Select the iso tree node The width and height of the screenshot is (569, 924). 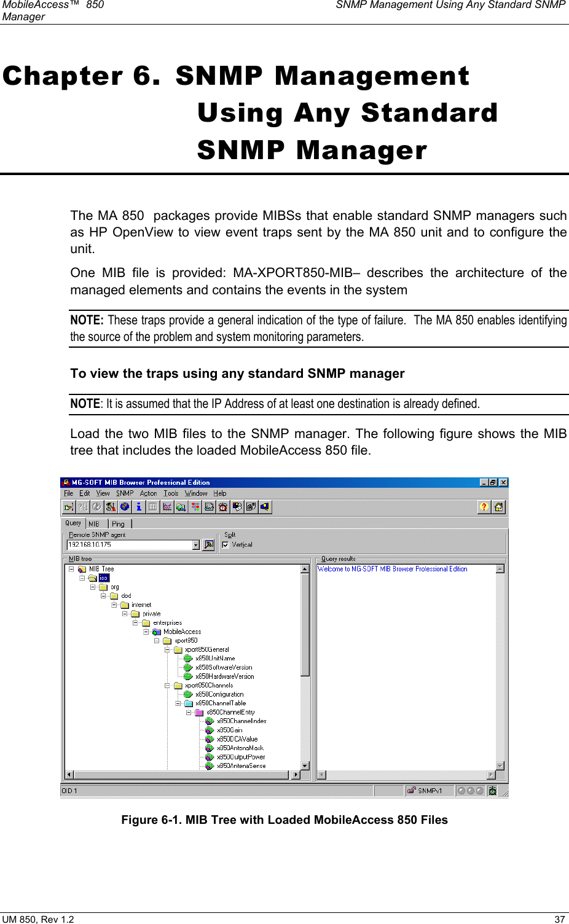pos(104,578)
